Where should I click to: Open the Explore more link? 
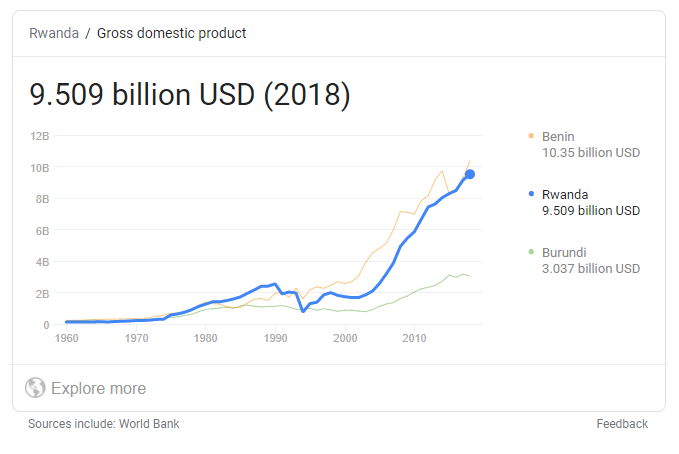pos(98,388)
